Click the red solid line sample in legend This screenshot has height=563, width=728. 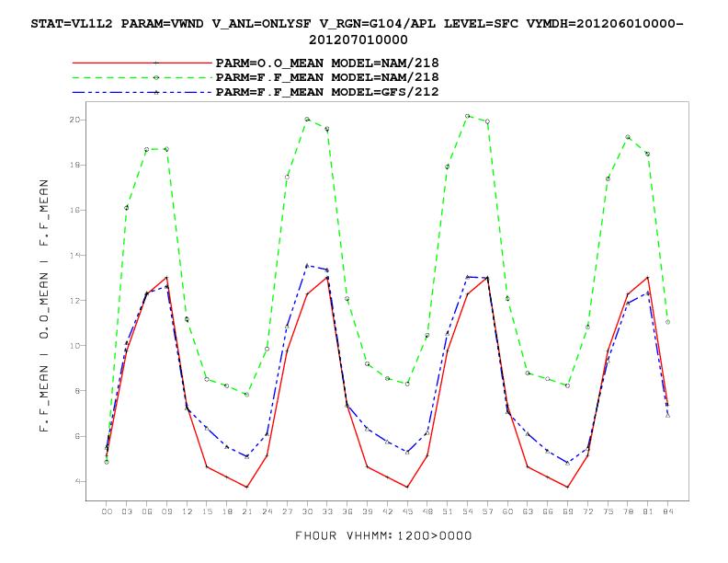(142, 63)
